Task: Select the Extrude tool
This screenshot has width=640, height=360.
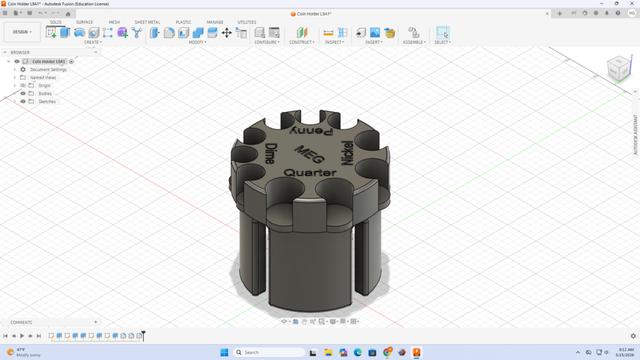Action: click(65, 32)
